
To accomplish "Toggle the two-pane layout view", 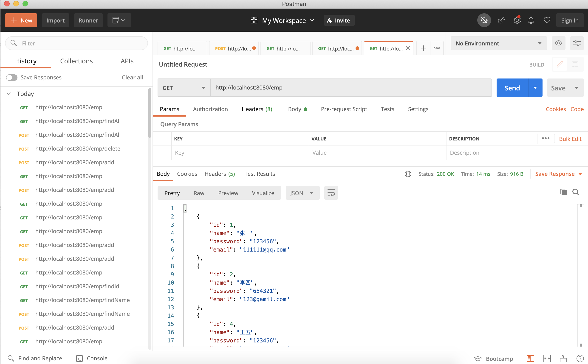I will (x=547, y=358).
